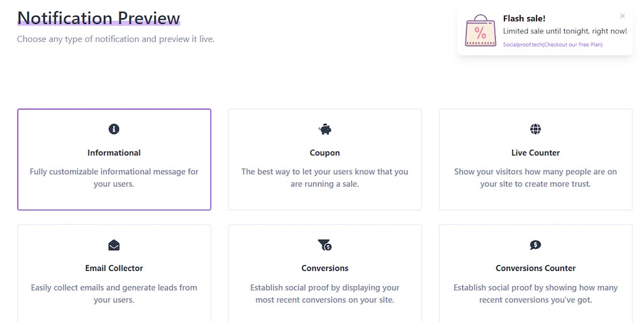
Task: Click the Live Counter description text
Action: tap(535, 178)
